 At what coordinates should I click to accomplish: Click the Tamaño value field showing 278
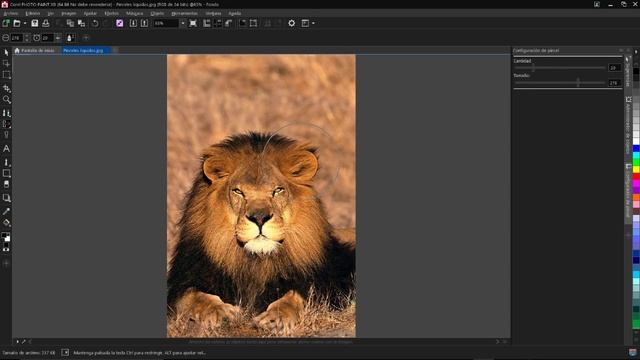614,82
